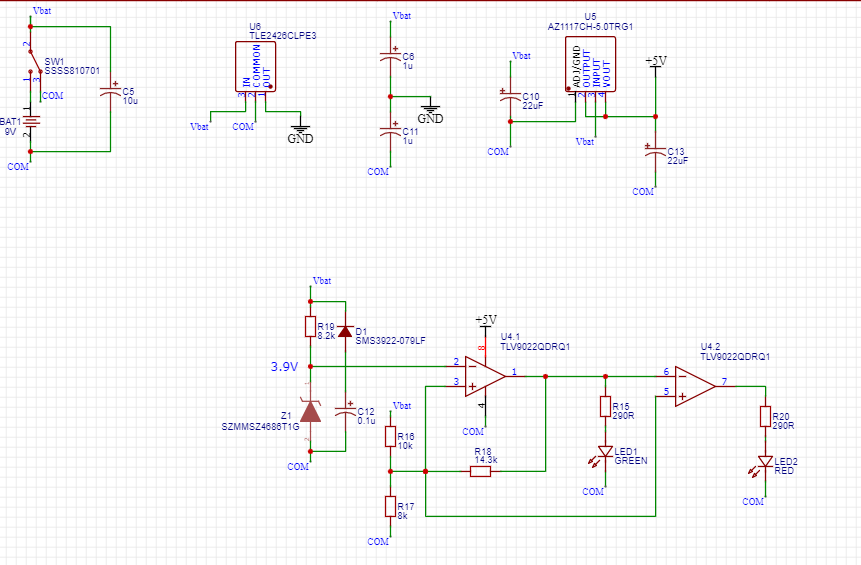Screen dimensions: 861x565
Task: Click the R20 290R resistor
Action: (x=765, y=416)
